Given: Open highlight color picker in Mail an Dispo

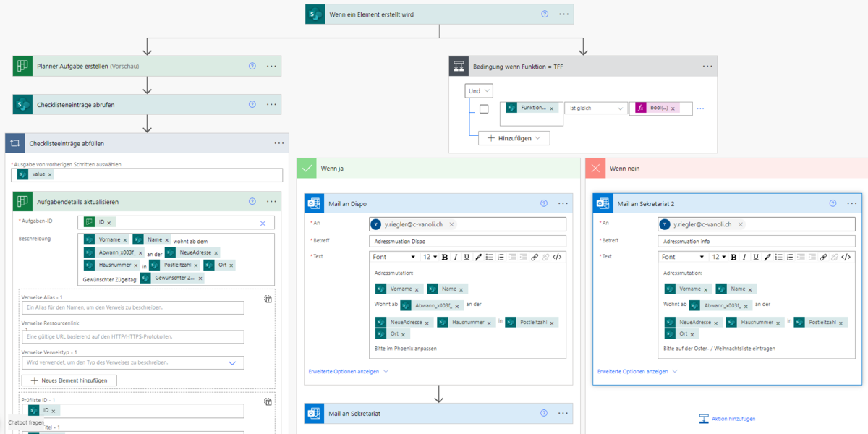Looking at the screenshot, I should coord(477,257).
